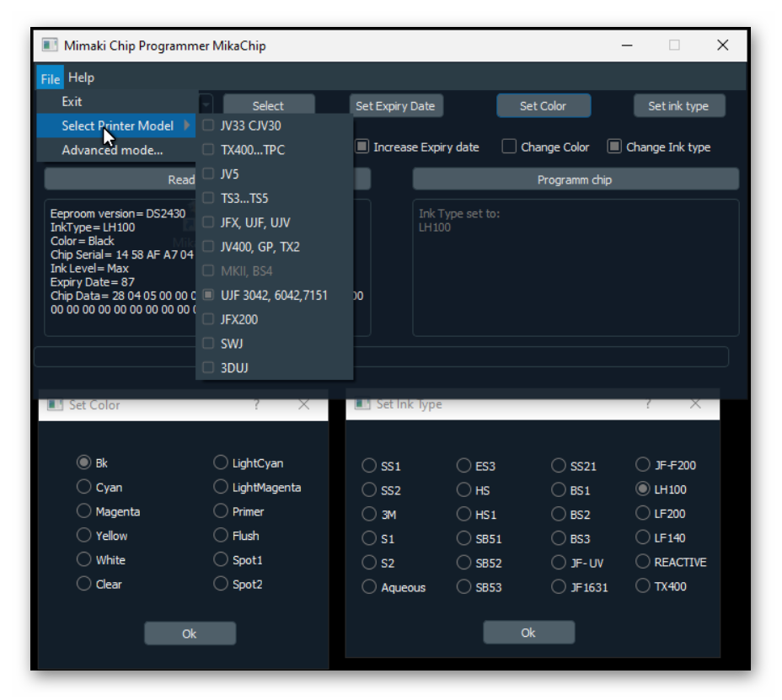This screenshot has width=782, height=700.
Task: Expand the Select Printer Model submenu arrow
Action: (187, 126)
